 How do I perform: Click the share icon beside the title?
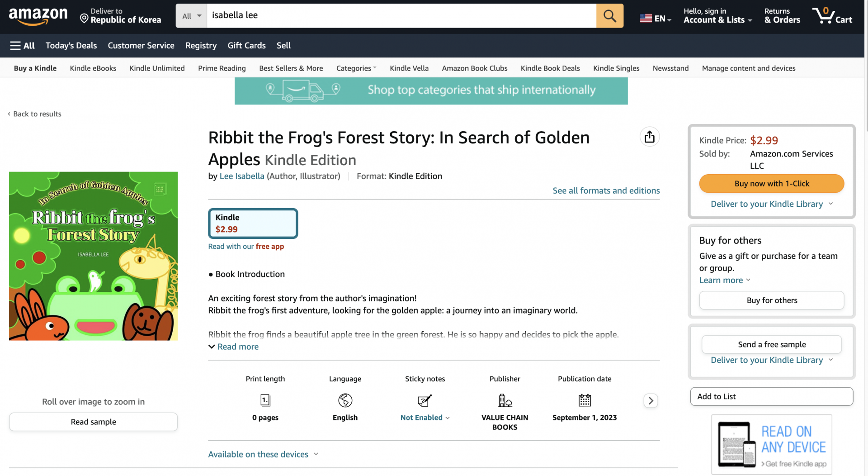[649, 137]
